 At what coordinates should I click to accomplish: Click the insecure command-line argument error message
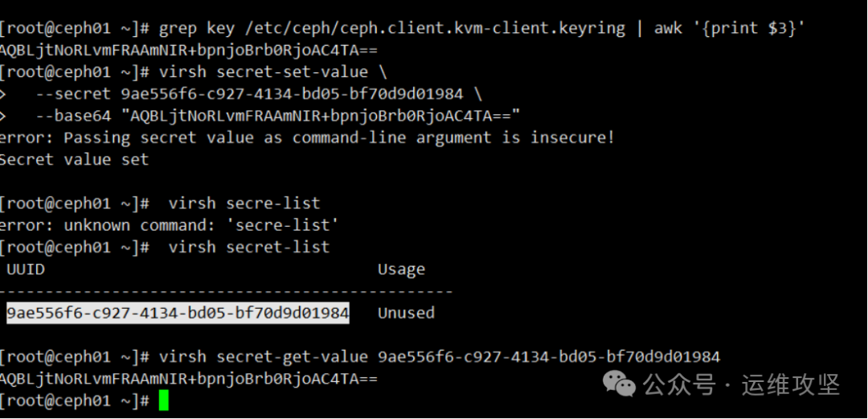tap(307, 138)
